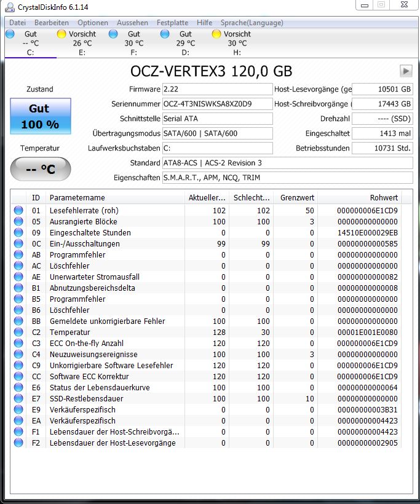The image size is (420, 504).
Task: Open the Bearbeiten menu
Action: pyautogui.click(x=52, y=23)
